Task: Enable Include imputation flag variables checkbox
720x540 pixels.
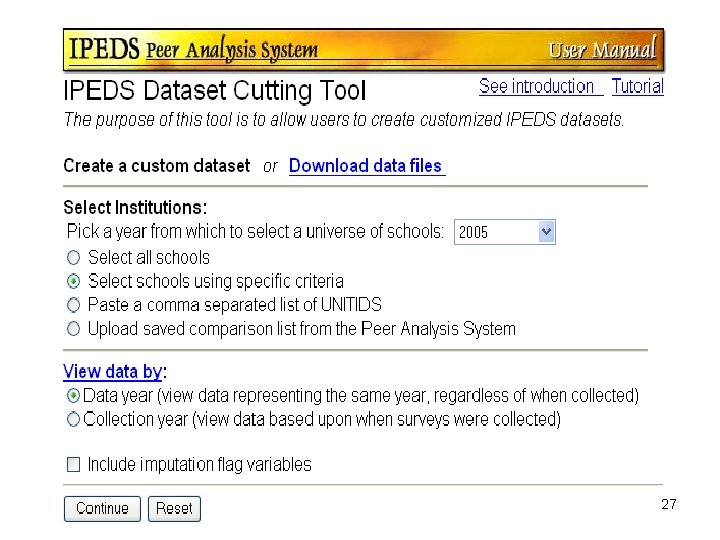Action: click(74, 465)
